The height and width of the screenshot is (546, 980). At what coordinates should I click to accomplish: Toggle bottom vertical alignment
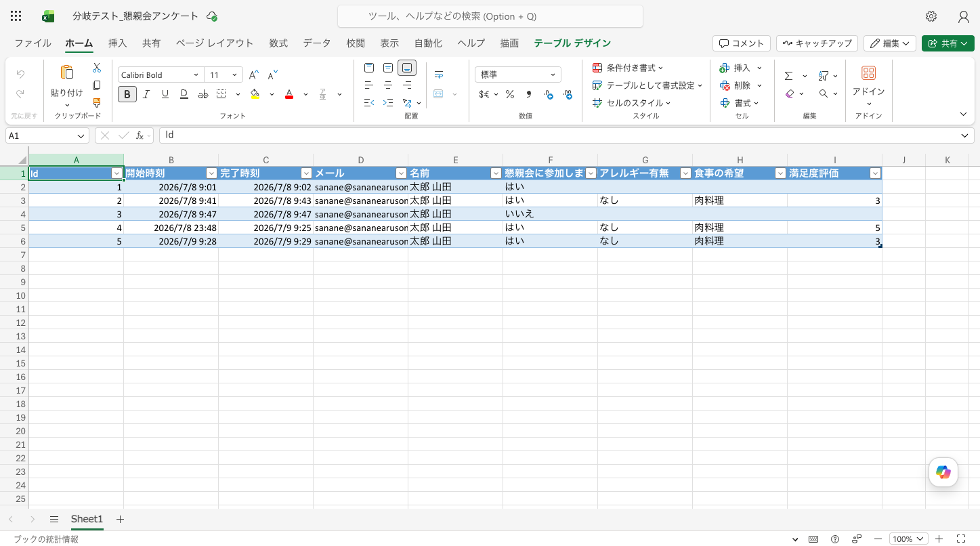click(x=407, y=68)
